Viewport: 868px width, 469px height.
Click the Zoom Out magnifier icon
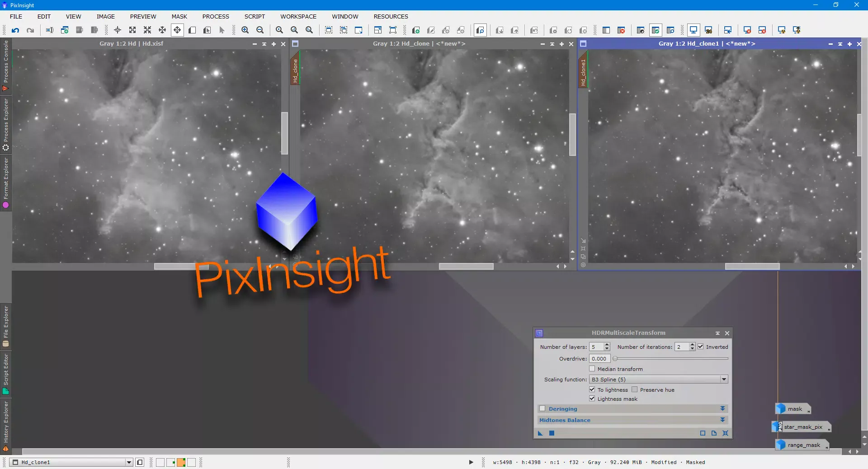point(260,30)
